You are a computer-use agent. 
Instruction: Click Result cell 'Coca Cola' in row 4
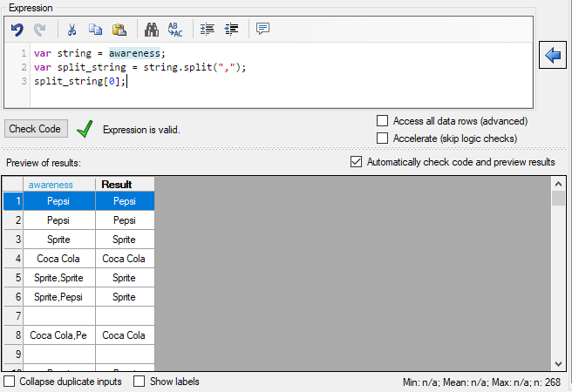coord(126,259)
